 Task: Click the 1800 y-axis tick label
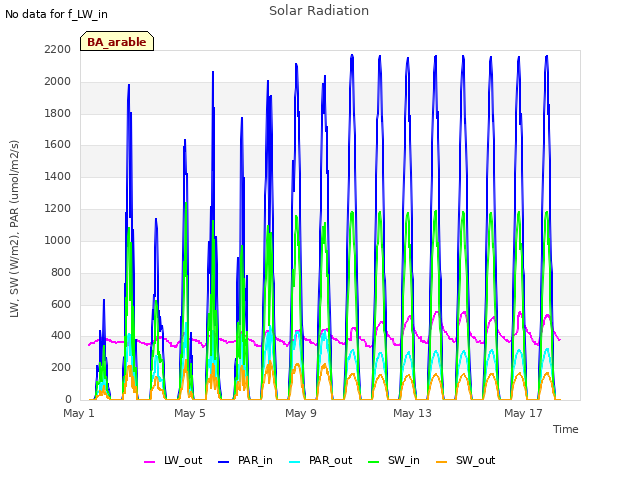(58, 113)
